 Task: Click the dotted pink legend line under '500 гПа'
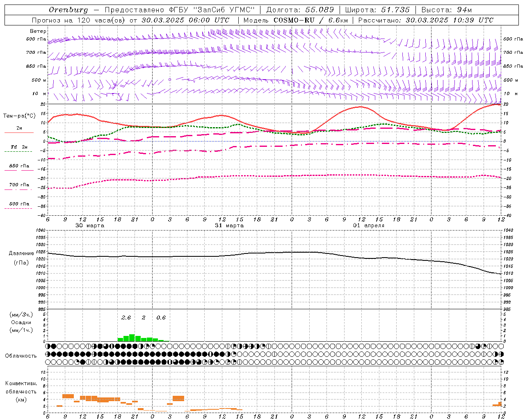[18, 208]
